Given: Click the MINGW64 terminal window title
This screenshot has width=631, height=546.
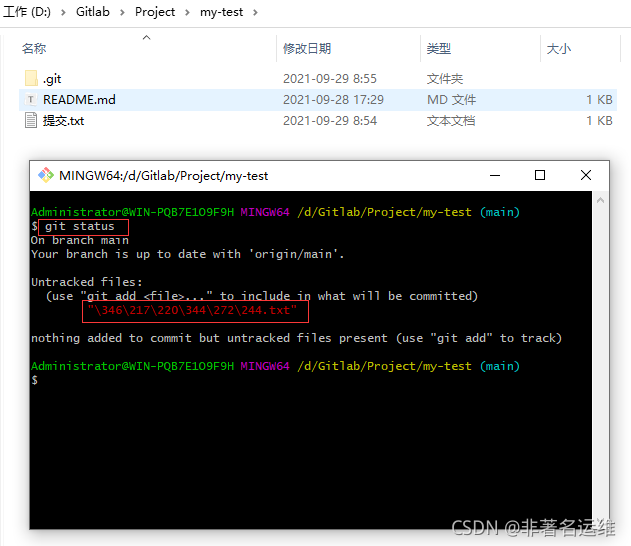Looking at the screenshot, I should (x=163, y=176).
